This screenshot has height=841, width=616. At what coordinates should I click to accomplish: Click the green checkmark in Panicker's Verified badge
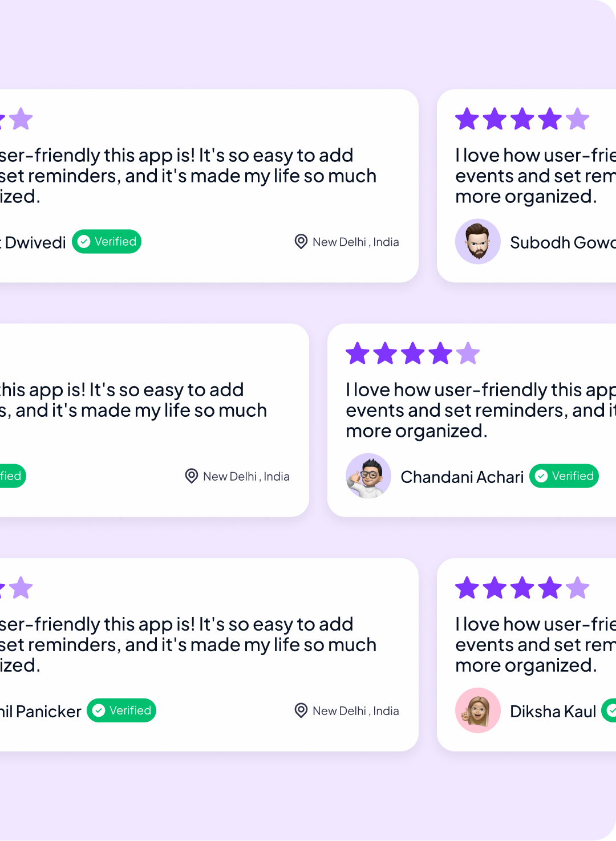tap(99, 710)
